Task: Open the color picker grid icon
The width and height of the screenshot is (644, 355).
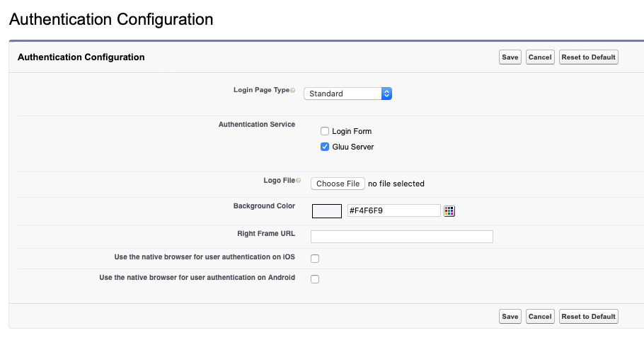Action: point(449,210)
